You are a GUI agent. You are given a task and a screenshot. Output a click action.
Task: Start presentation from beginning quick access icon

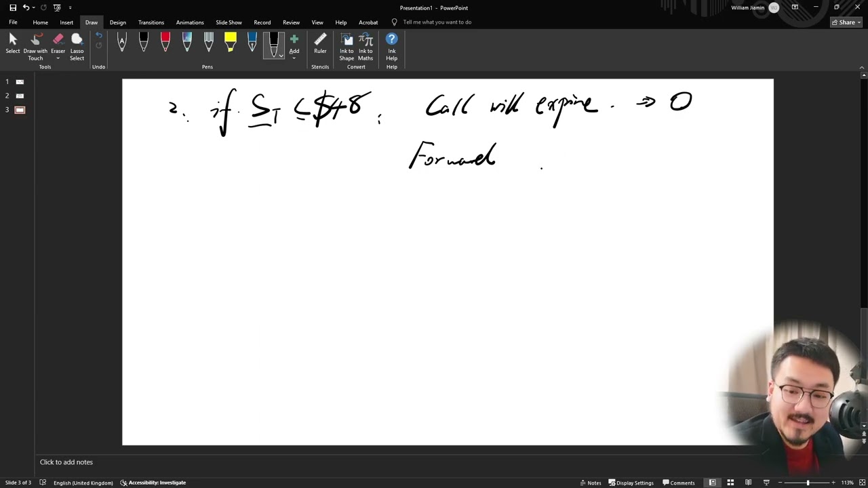pyautogui.click(x=57, y=7)
